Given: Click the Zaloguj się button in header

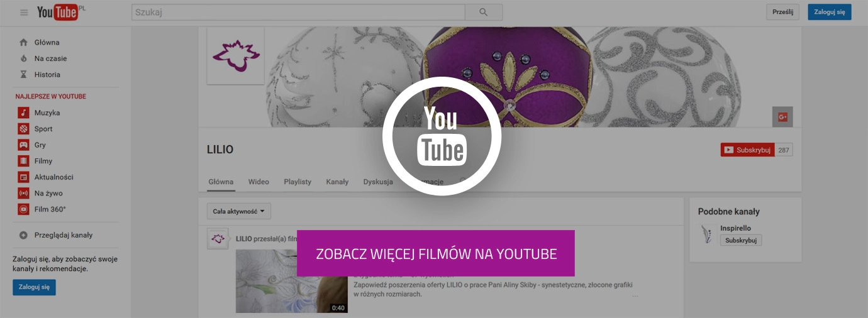Looking at the screenshot, I should pos(829,12).
